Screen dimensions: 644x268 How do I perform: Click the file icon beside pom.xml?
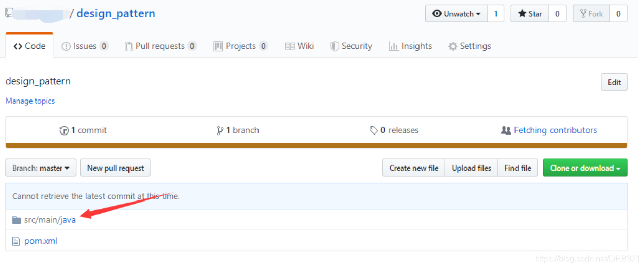coord(16,241)
